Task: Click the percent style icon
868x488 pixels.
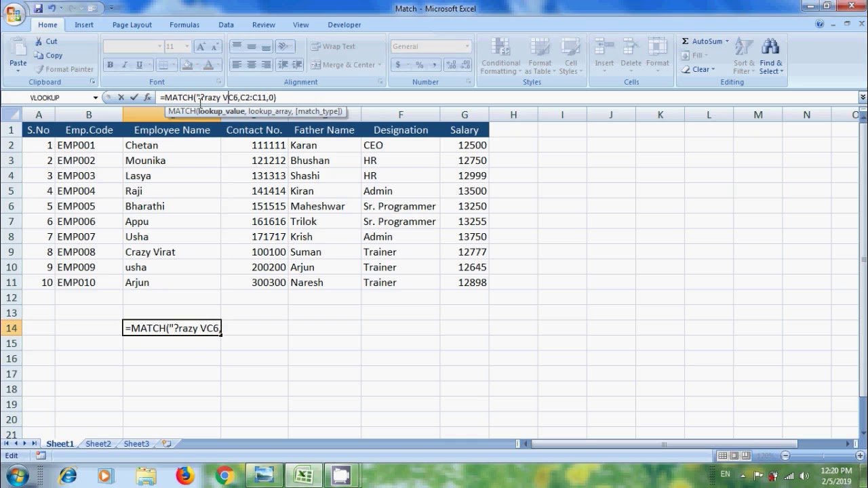Action: click(420, 65)
